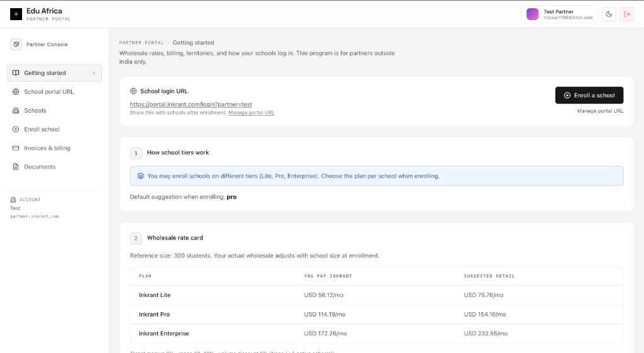Click the plus icon inside Enroll a school button
Screen dimensions: 644x353
point(567,96)
